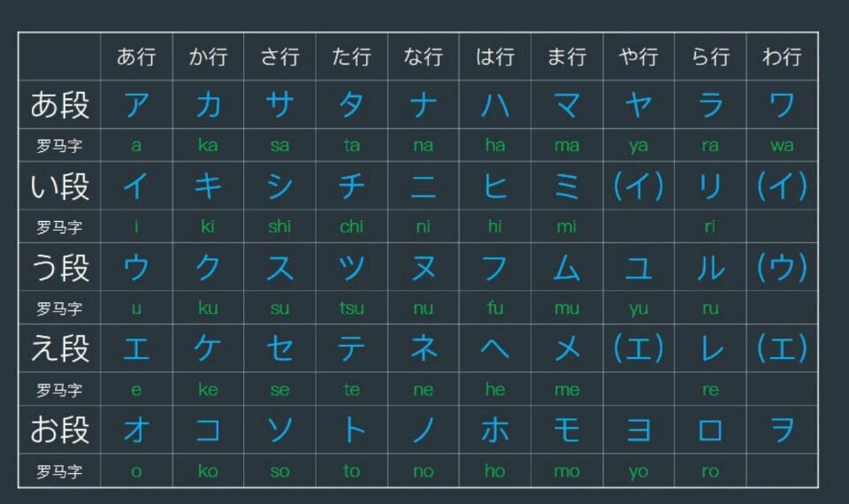The width and height of the screenshot is (849, 504).
Task: Click the katakana レ character
Action: (710, 348)
